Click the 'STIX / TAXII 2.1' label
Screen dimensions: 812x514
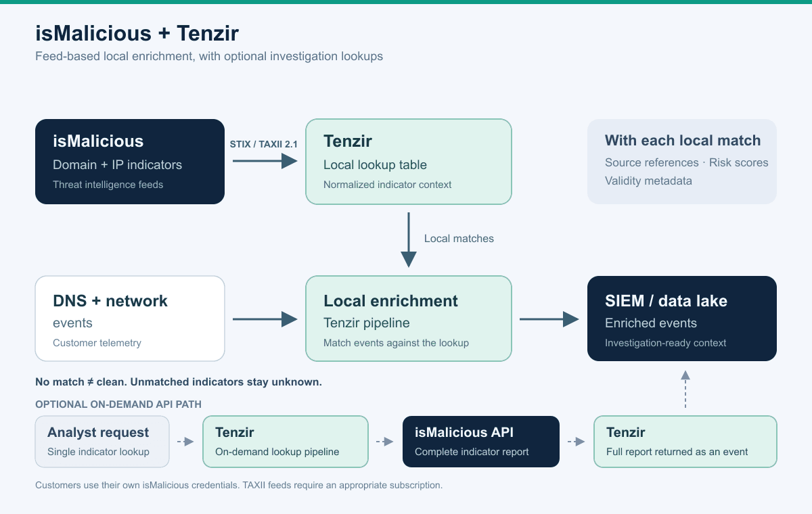click(x=264, y=143)
